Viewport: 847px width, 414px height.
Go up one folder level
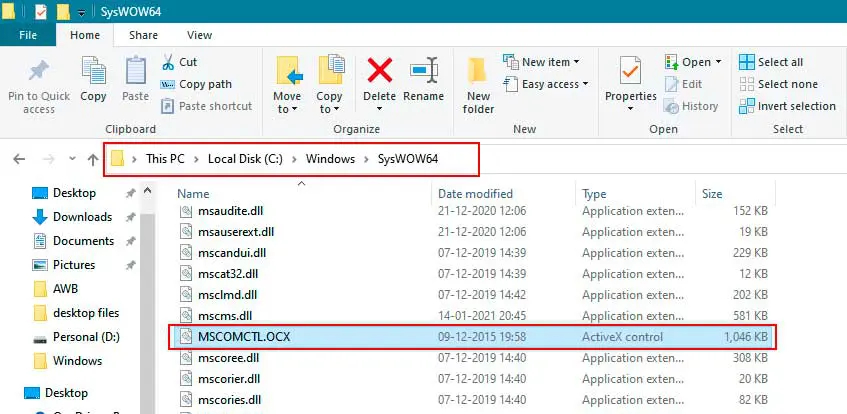click(x=93, y=159)
